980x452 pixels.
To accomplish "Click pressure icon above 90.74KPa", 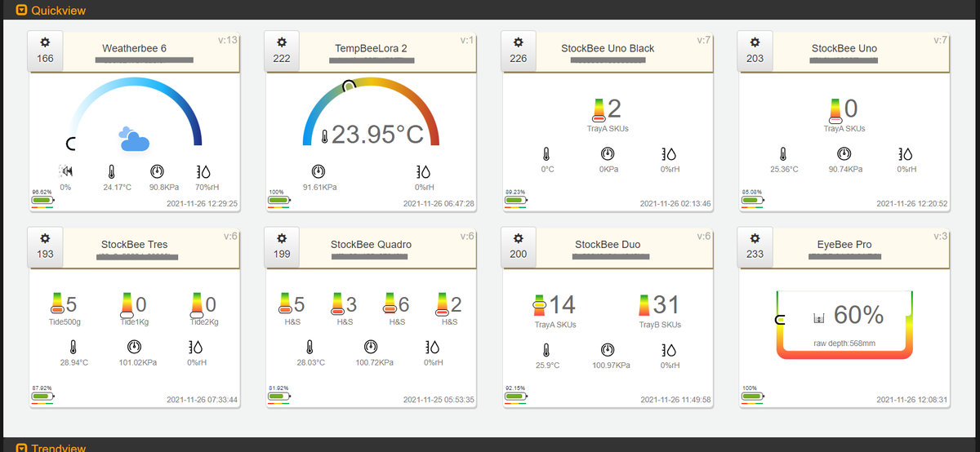I will [844, 154].
